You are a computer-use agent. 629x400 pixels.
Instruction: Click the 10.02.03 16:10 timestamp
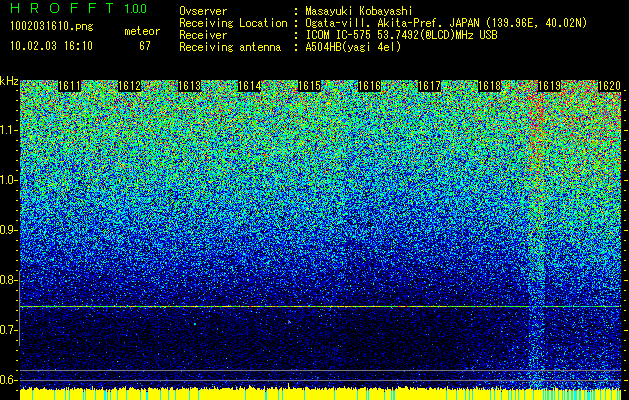point(51,46)
